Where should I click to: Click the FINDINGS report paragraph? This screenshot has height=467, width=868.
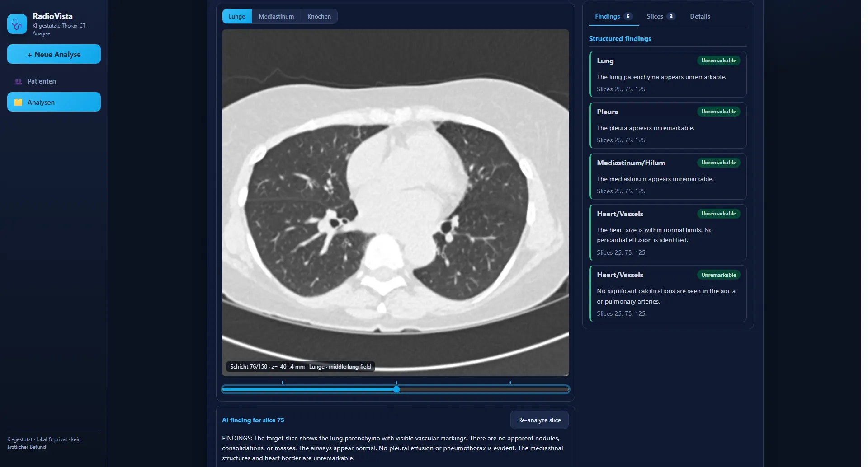(392, 448)
